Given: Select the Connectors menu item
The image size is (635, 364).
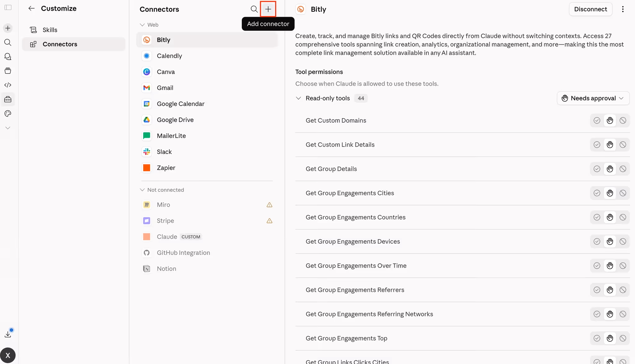Looking at the screenshot, I should pyautogui.click(x=74, y=44).
